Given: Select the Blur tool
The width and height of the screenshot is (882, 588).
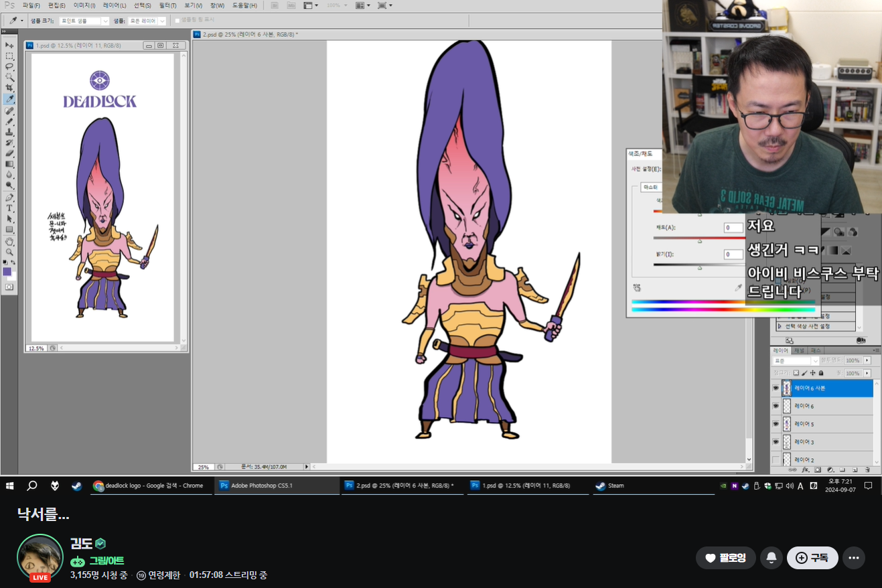Looking at the screenshot, I should [x=9, y=175].
